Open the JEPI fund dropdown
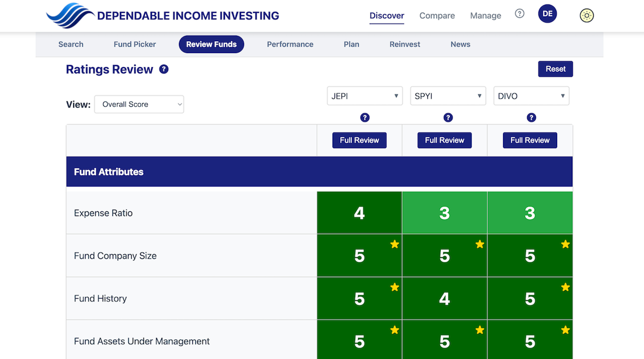Image resolution: width=644 pixels, height=359 pixels. click(365, 96)
